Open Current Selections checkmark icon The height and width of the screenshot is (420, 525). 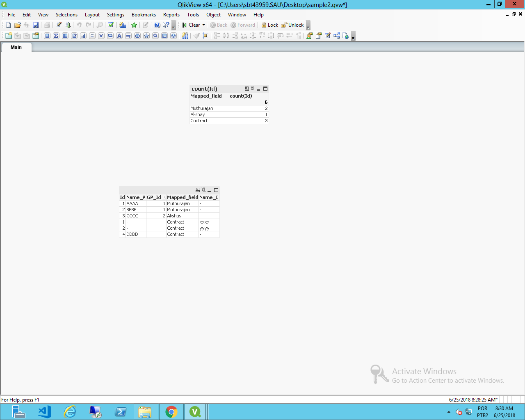pos(111,25)
